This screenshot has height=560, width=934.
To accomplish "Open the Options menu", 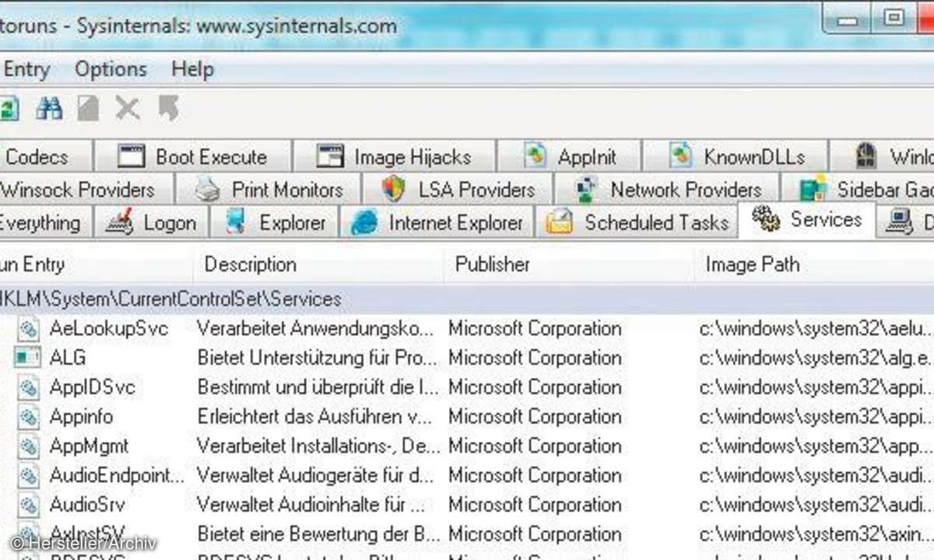I will [111, 68].
